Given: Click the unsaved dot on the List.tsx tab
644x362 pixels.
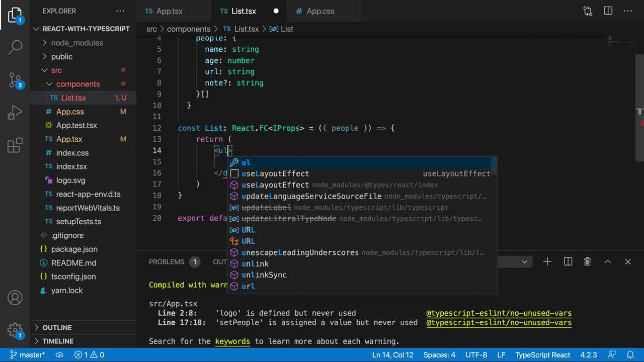Looking at the screenshot, I should 276,11.
